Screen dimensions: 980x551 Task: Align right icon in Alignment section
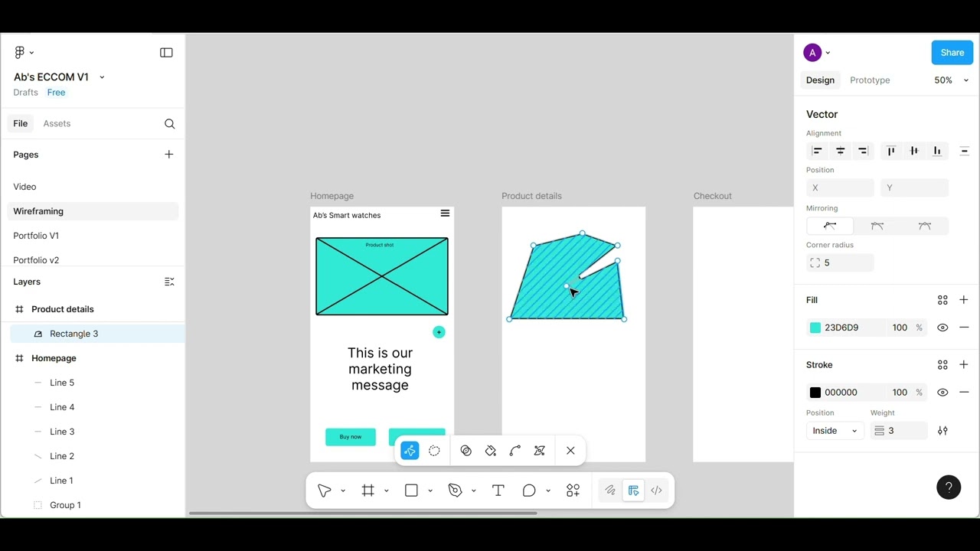pyautogui.click(x=863, y=151)
